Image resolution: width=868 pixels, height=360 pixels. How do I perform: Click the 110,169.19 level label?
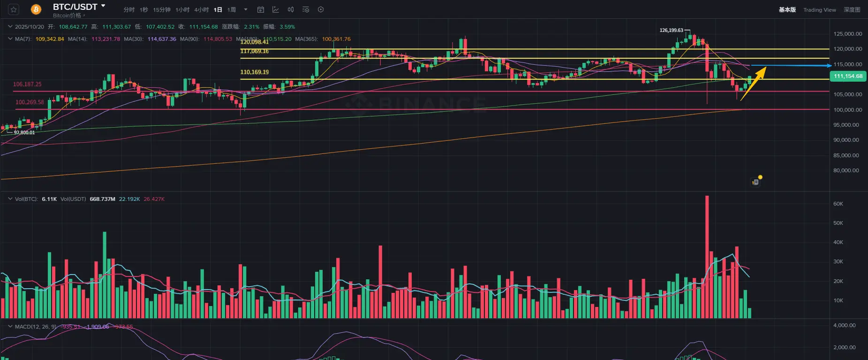[255, 72]
